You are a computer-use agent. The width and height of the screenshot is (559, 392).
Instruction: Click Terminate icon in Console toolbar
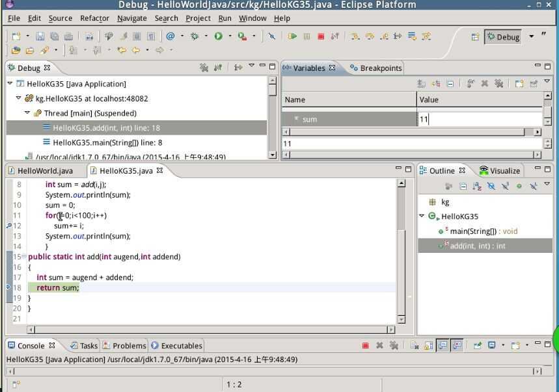366,345
